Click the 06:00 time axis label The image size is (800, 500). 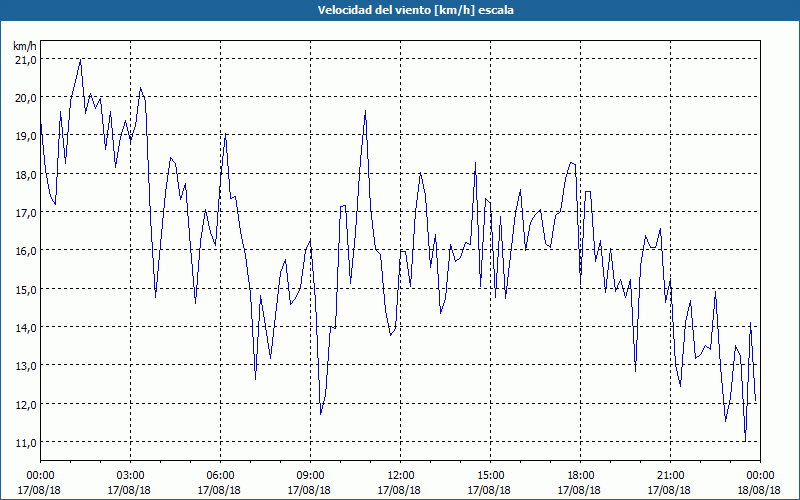pos(220,476)
